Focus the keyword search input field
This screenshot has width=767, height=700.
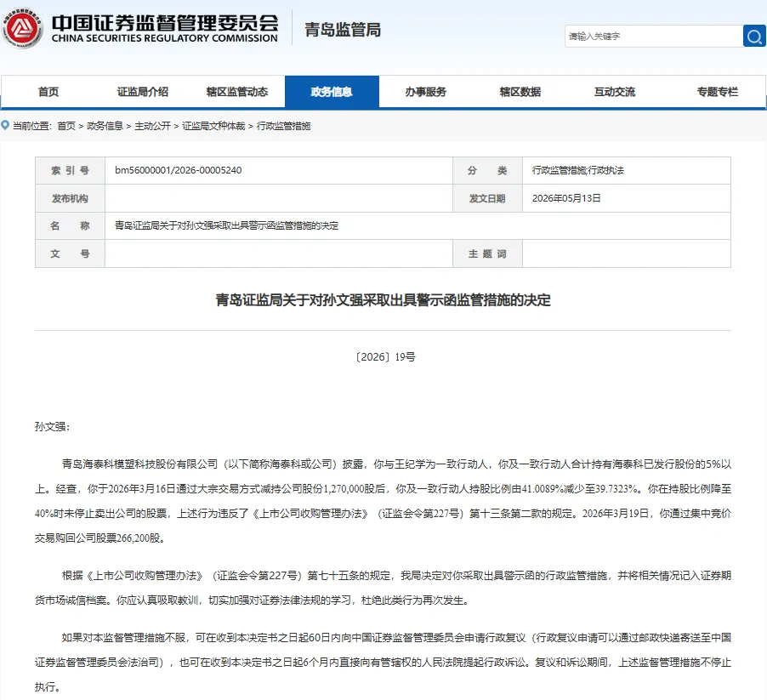(654, 37)
